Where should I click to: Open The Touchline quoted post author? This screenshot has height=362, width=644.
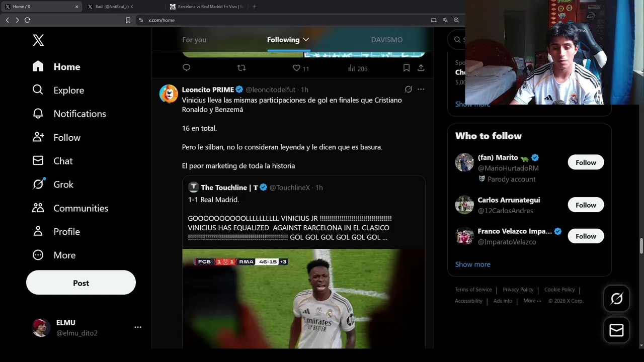click(x=229, y=188)
